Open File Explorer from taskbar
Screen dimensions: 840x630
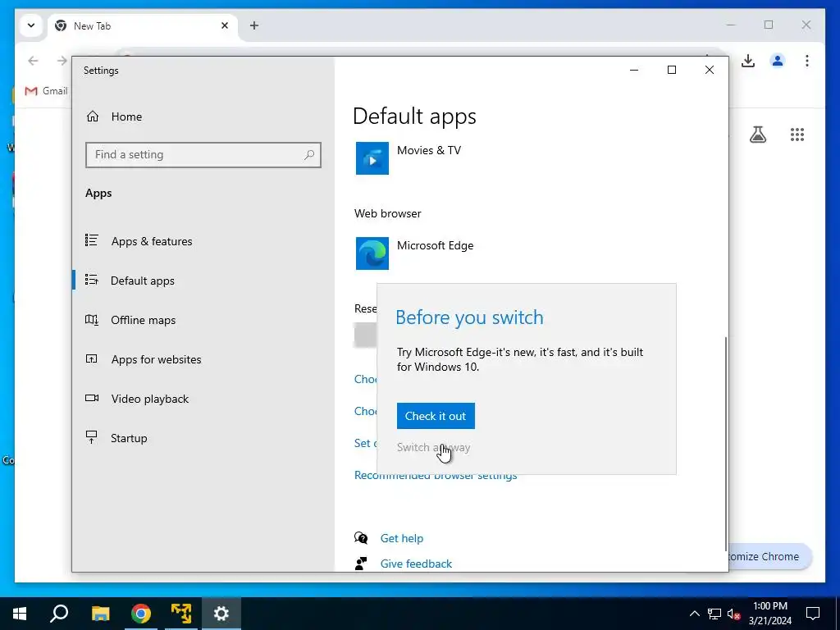(100, 614)
